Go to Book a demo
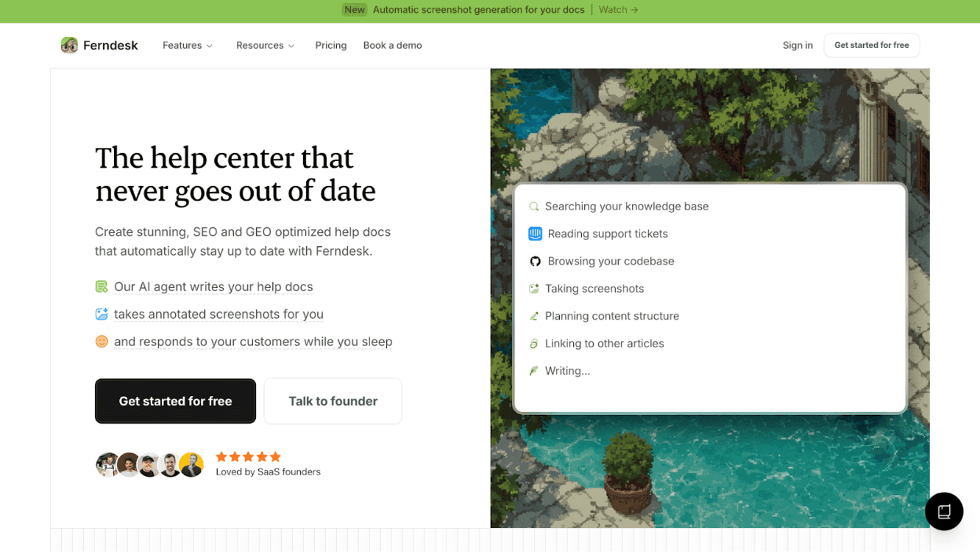 (393, 45)
